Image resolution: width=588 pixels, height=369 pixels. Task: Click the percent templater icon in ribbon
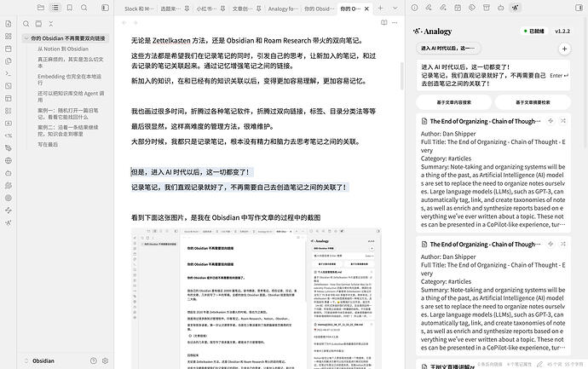(x=9, y=135)
